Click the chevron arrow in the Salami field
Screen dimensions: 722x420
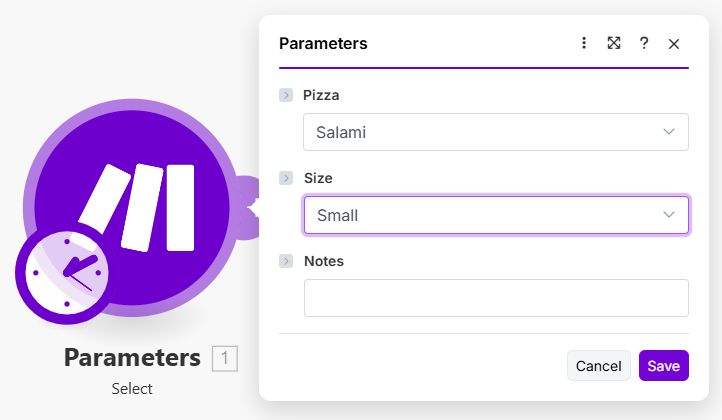[x=669, y=132]
